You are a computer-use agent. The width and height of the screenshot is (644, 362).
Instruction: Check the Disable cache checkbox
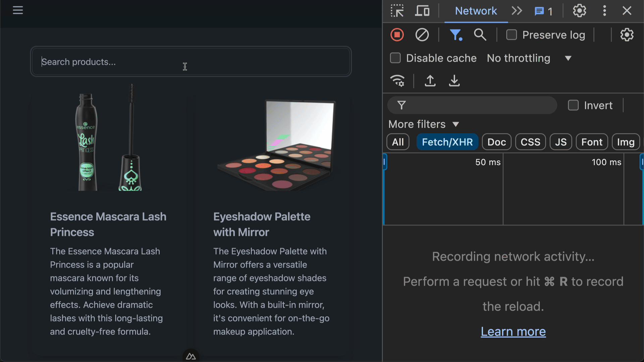pos(395,58)
